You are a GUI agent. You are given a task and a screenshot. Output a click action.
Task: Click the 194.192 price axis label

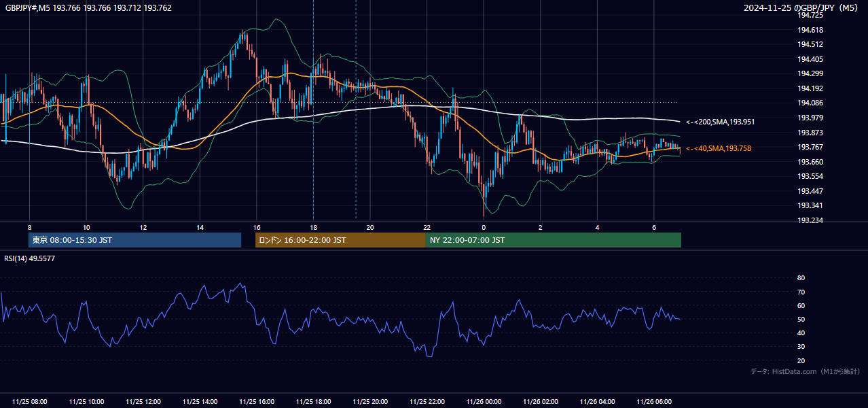tap(810, 88)
